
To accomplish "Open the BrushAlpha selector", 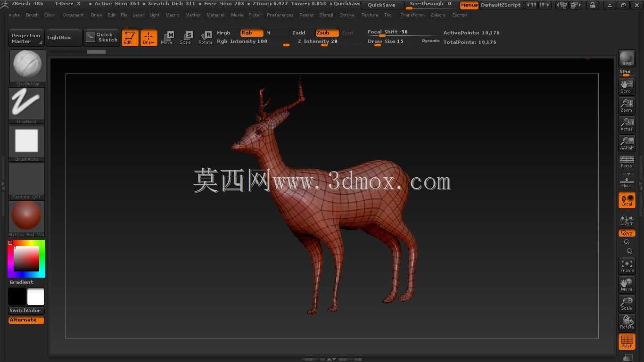I will click(x=26, y=143).
